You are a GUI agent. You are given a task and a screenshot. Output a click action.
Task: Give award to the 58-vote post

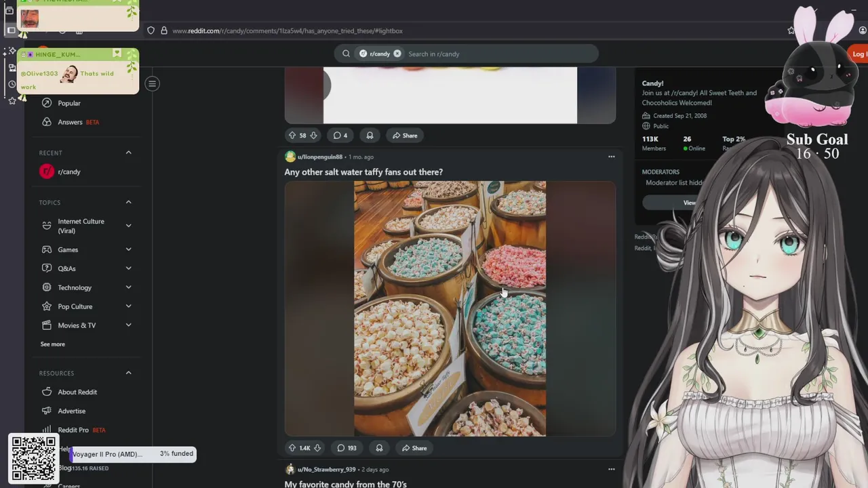[x=370, y=136]
